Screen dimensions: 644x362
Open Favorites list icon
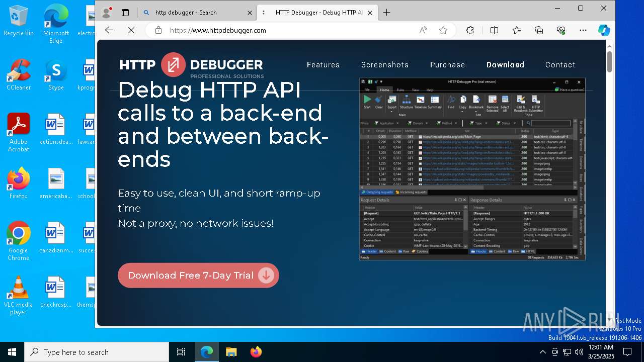coord(517,30)
